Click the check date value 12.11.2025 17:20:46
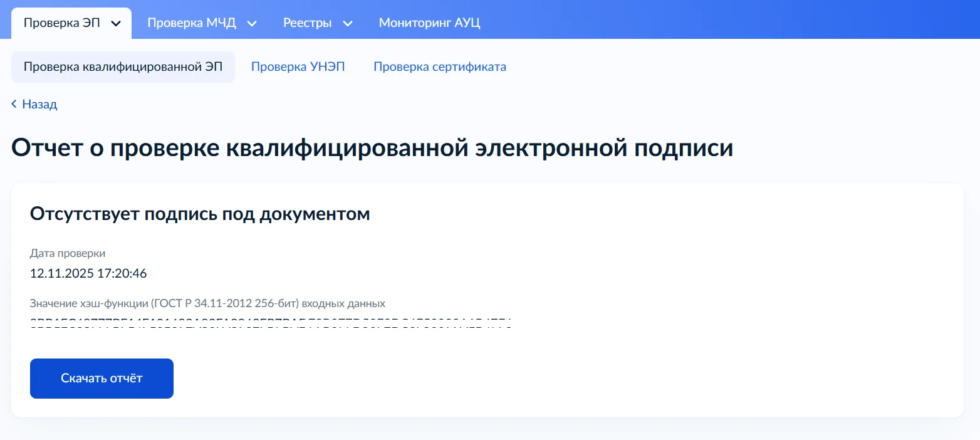This screenshot has height=440, width=980. tap(88, 273)
